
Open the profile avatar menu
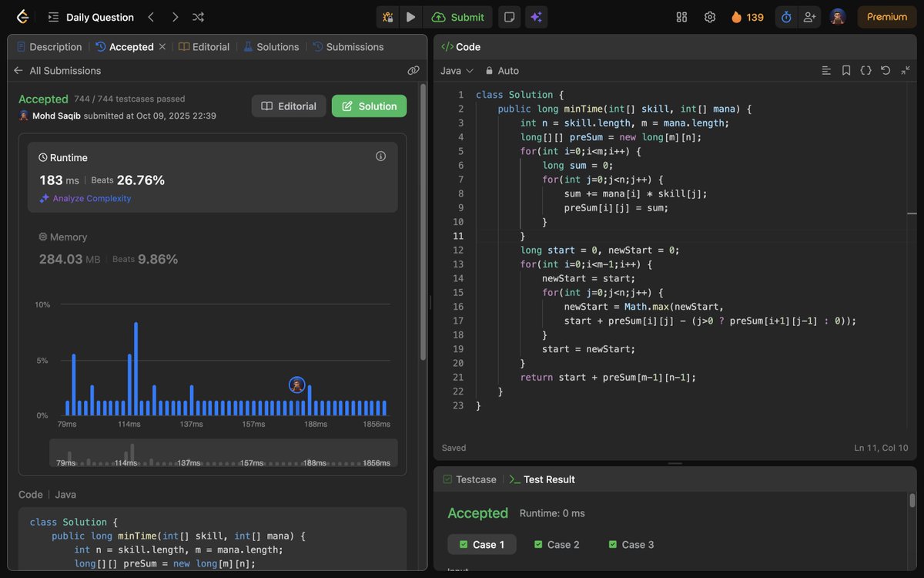point(838,17)
